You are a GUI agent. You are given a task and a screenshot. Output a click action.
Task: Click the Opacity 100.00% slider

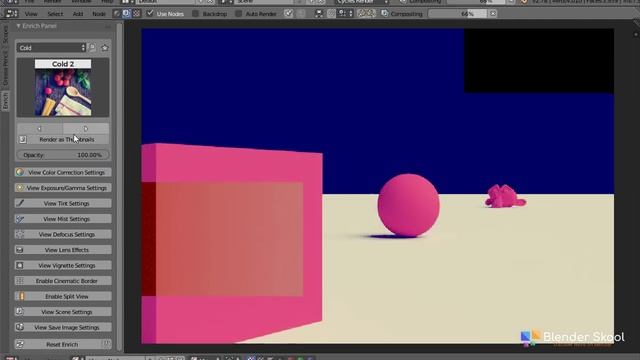coord(63,155)
